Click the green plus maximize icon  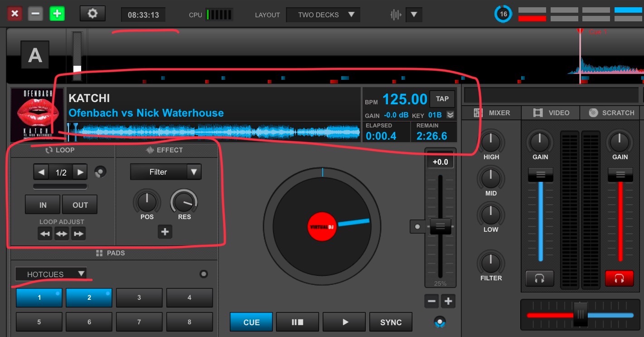coord(57,14)
